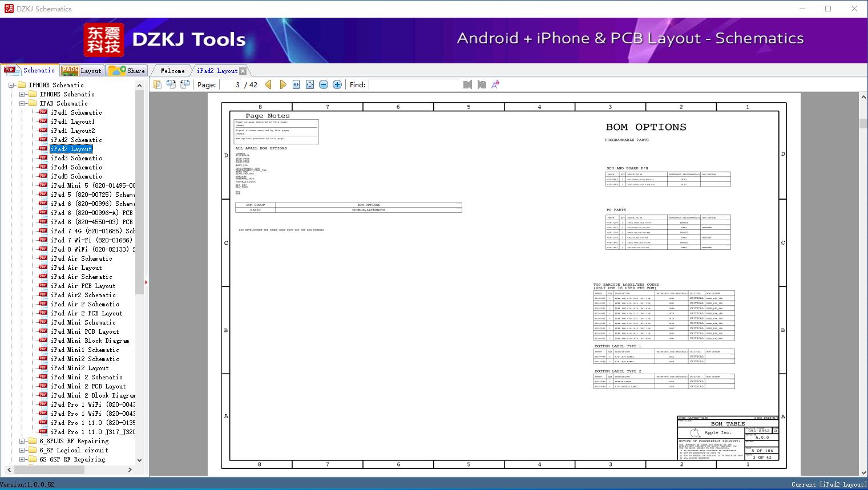868x490 pixels.
Task: Click the Find search box
Action: click(414, 84)
